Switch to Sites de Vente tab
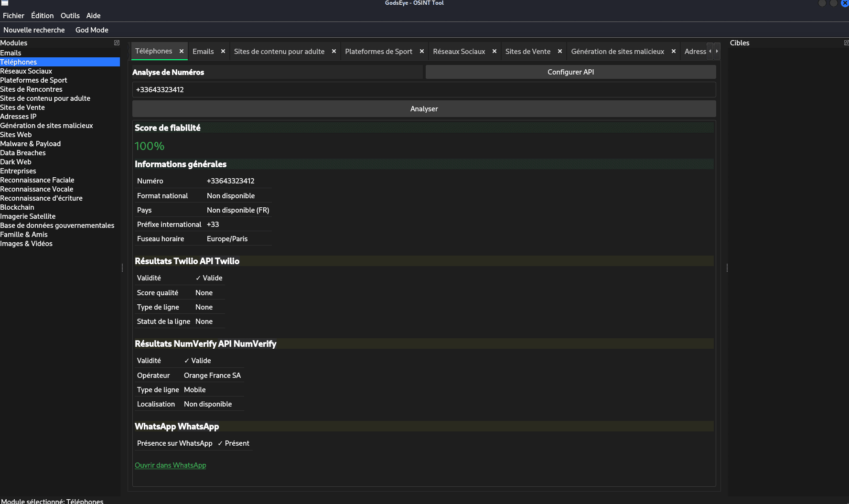This screenshot has height=504, width=849. pyautogui.click(x=527, y=51)
